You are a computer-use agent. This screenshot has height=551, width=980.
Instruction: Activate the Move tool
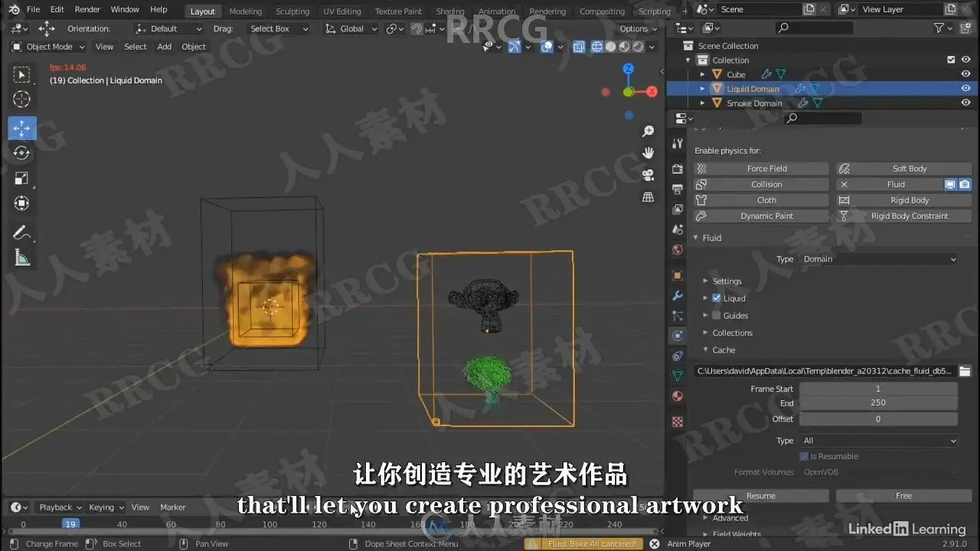click(22, 128)
